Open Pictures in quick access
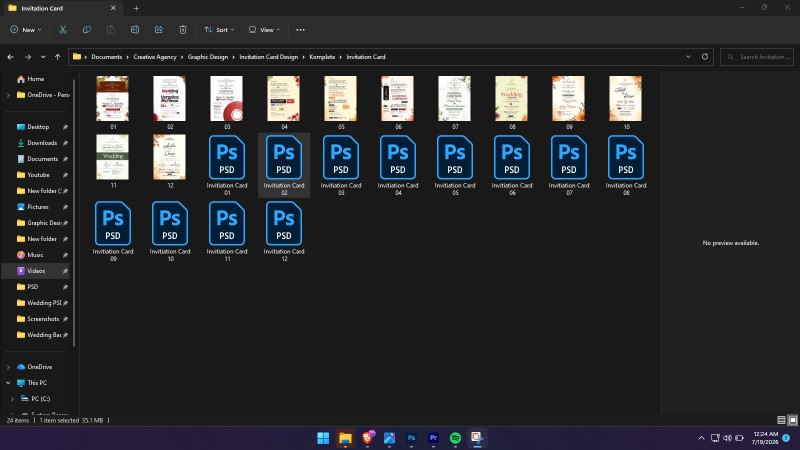The height and width of the screenshot is (450, 800). [38, 207]
